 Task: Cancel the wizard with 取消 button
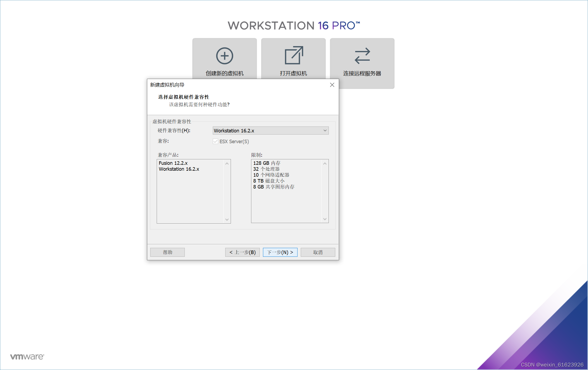[318, 252]
